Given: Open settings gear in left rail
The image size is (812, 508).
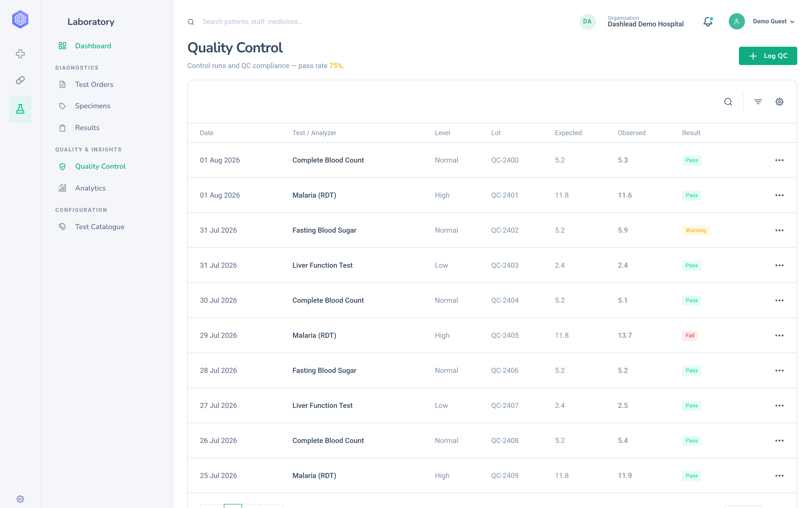Looking at the screenshot, I should pos(20,499).
